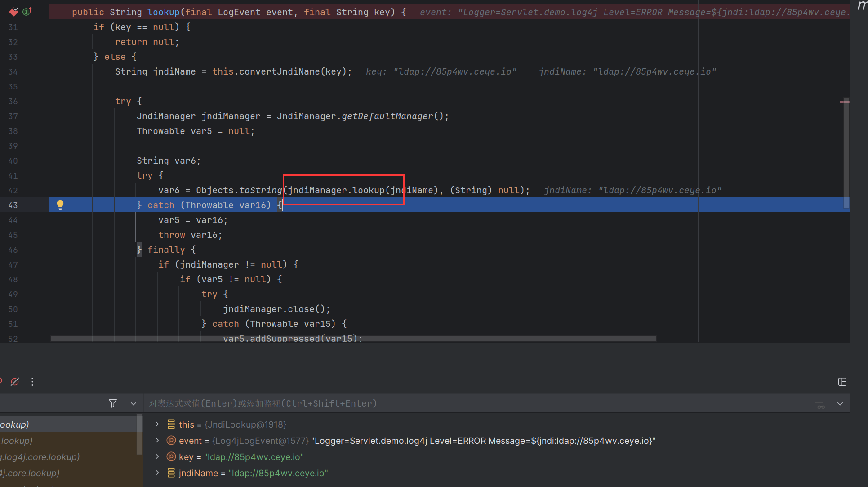Click 'jndiManager.close();' on line 50

point(277,309)
